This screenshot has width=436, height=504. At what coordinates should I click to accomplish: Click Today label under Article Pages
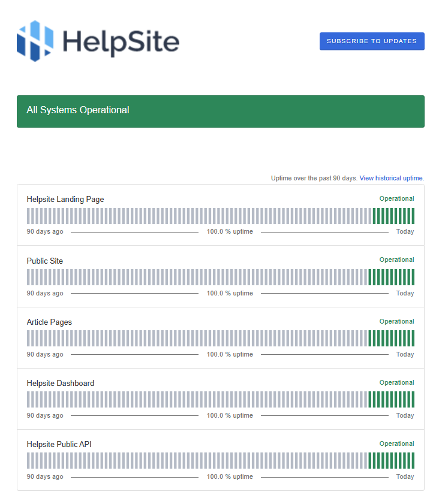[405, 354]
